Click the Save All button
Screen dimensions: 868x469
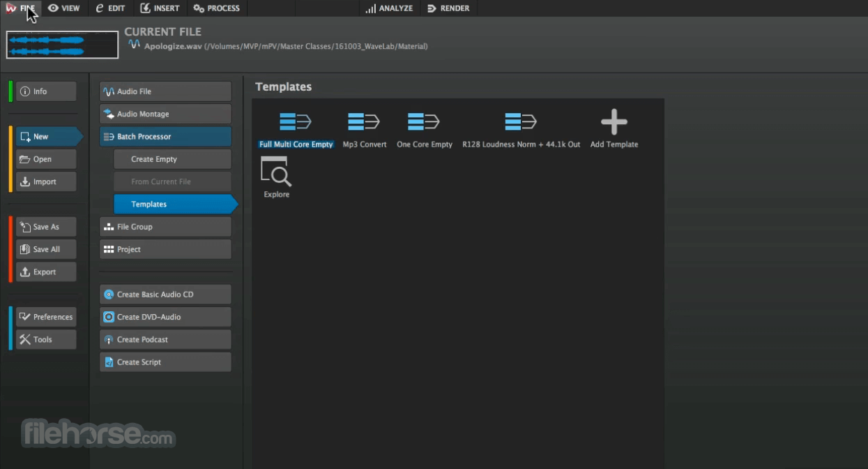click(46, 249)
